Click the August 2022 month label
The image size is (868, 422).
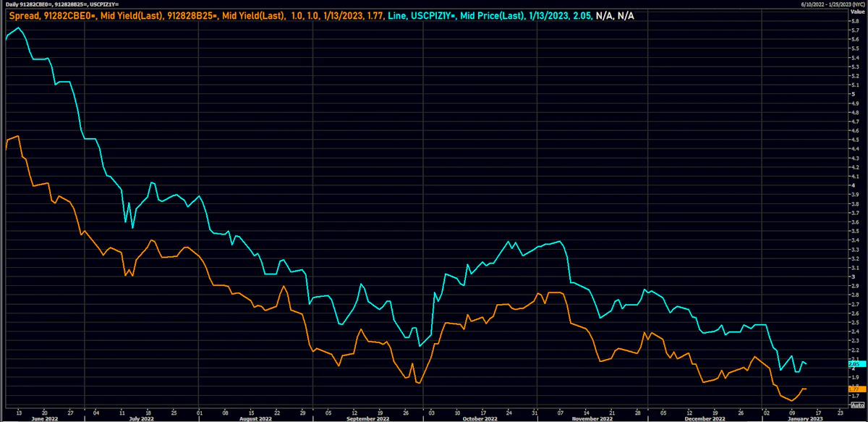[256, 418]
